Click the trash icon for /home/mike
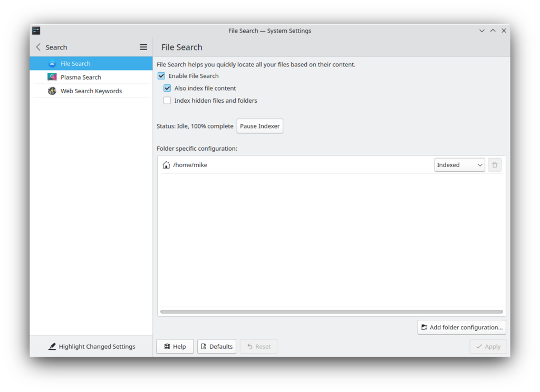 coord(494,165)
